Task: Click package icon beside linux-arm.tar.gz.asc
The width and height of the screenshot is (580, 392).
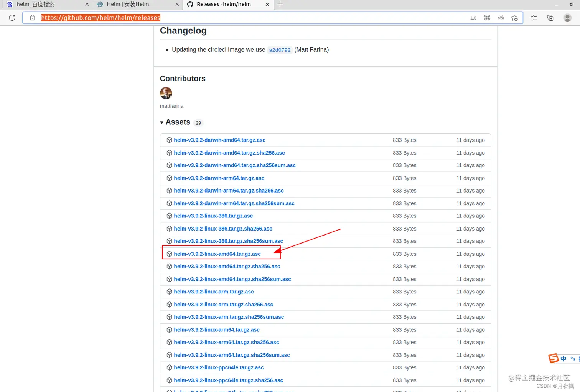Action: coord(169,292)
